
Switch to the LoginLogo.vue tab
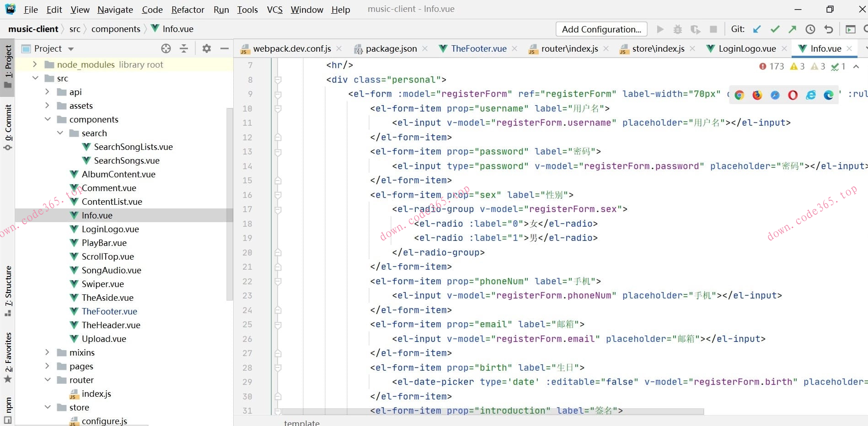click(747, 48)
